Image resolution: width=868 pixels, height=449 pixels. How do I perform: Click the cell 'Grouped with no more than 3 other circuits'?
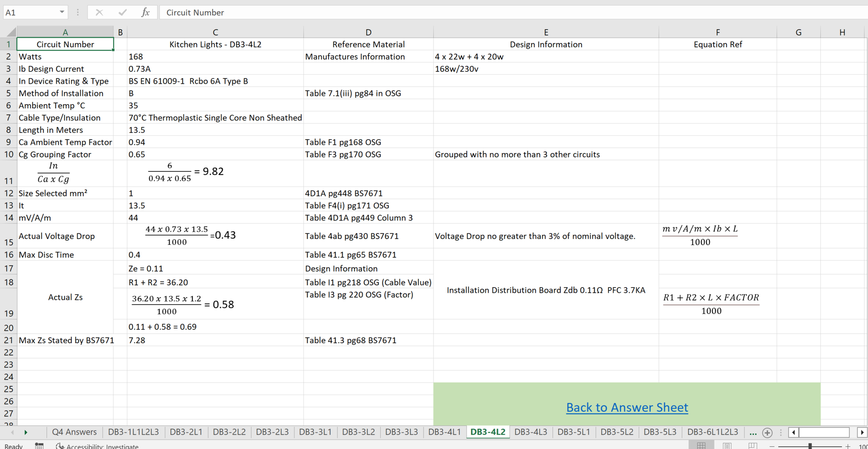(x=546, y=154)
